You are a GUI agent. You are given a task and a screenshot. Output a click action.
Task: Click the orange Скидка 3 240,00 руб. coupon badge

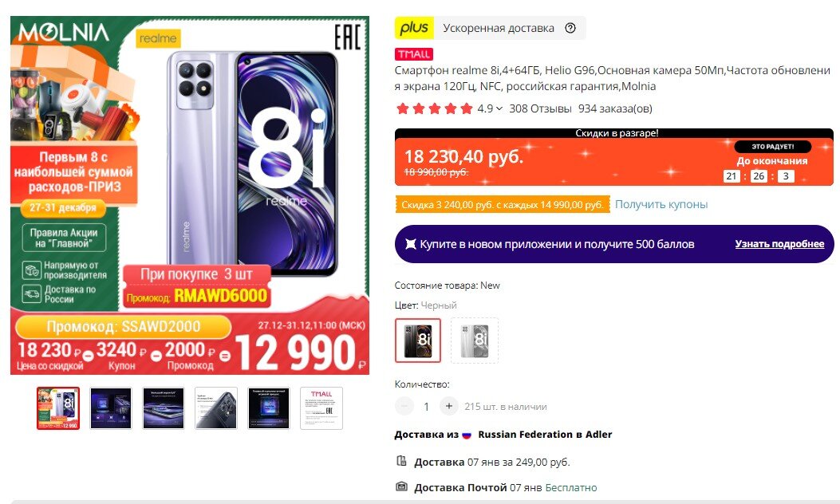(503, 205)
